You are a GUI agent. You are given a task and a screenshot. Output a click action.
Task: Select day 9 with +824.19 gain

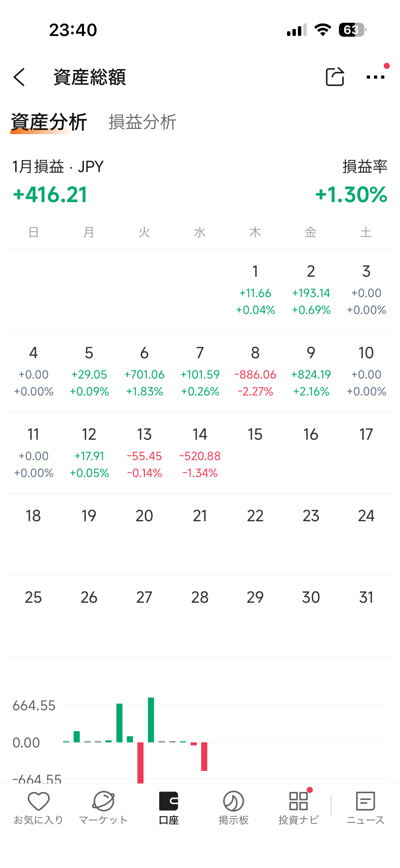311,372
